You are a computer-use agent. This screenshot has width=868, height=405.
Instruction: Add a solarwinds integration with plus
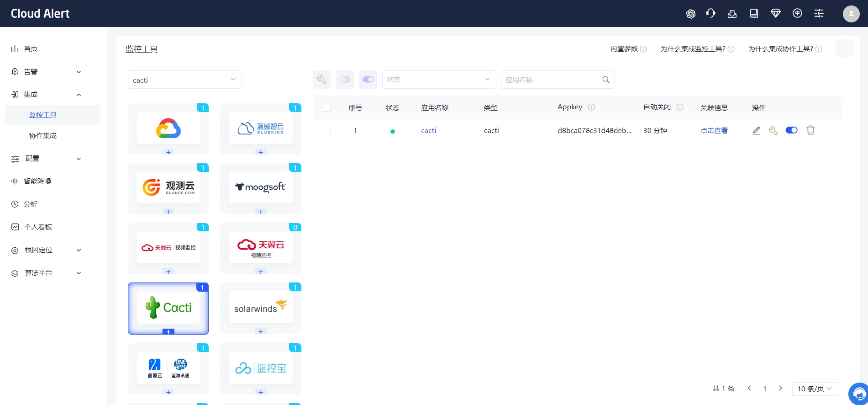coord(261,331)
